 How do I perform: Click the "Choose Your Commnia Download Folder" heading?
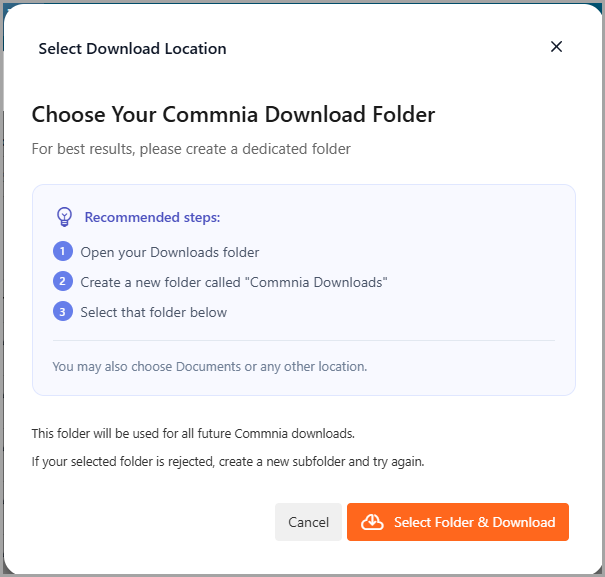tap(233, 114)
